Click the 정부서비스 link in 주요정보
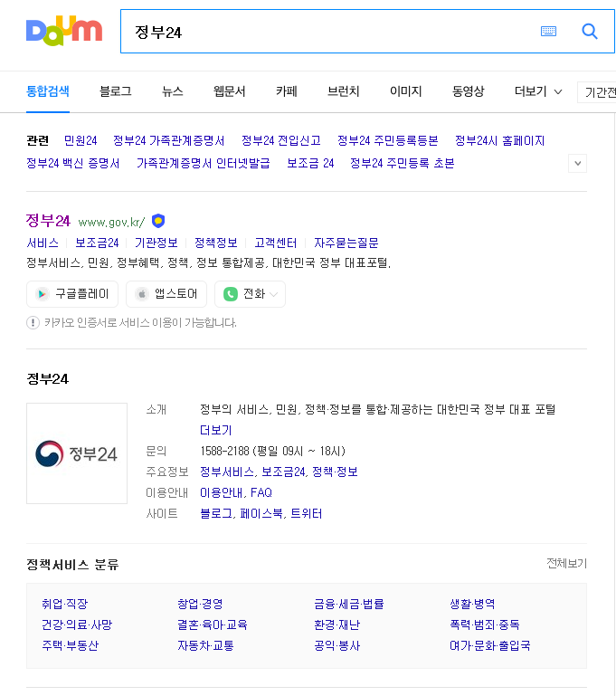 click(x=227, y=472)
